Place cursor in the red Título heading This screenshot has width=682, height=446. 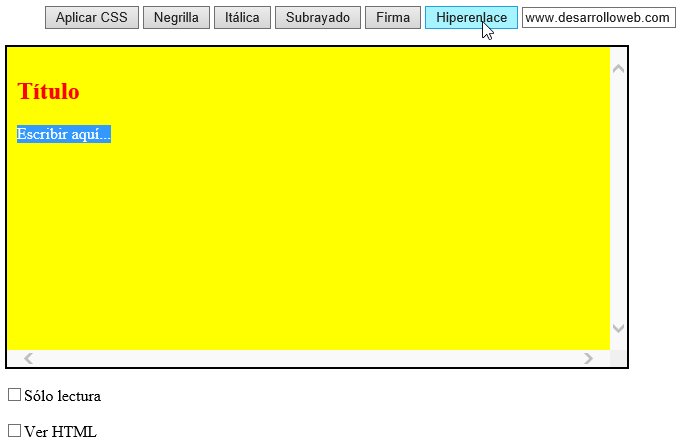pos(48,92)
